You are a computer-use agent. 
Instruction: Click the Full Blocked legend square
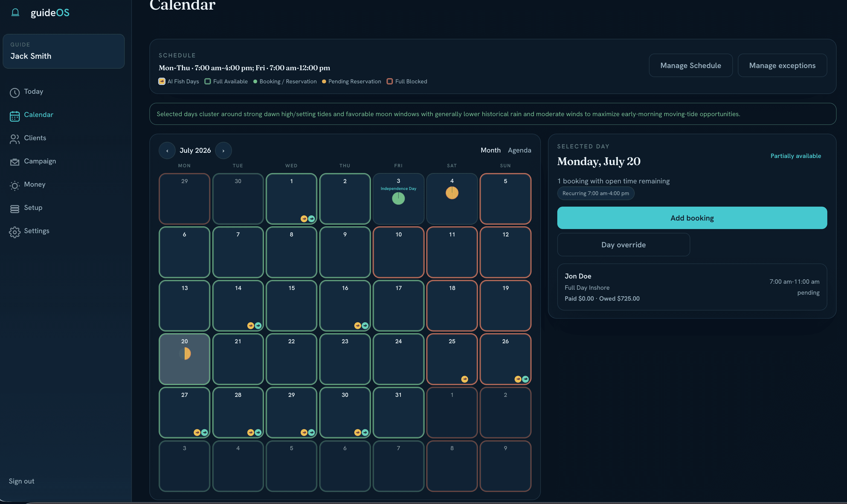click(390, 81)
